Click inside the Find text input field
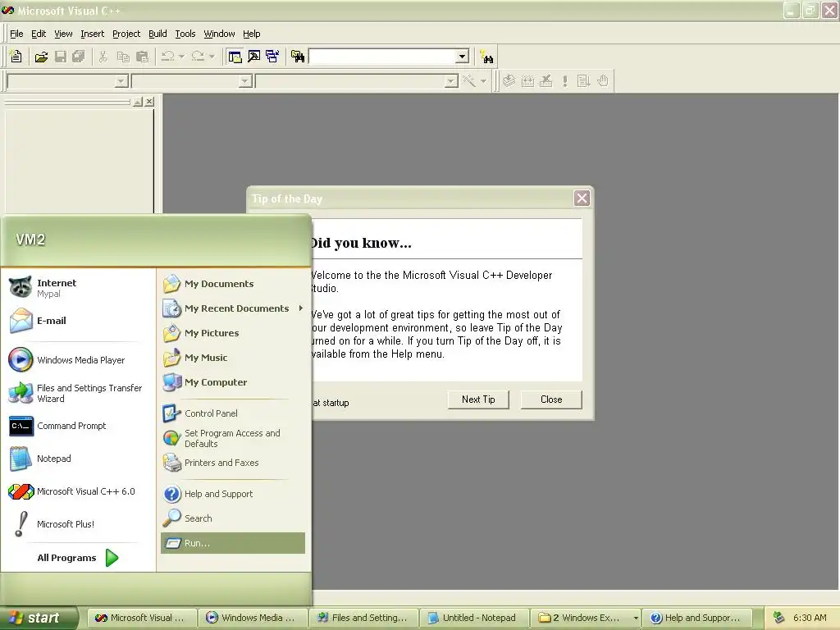The width and height of the screenshot is (840, 630). (382, 57)
